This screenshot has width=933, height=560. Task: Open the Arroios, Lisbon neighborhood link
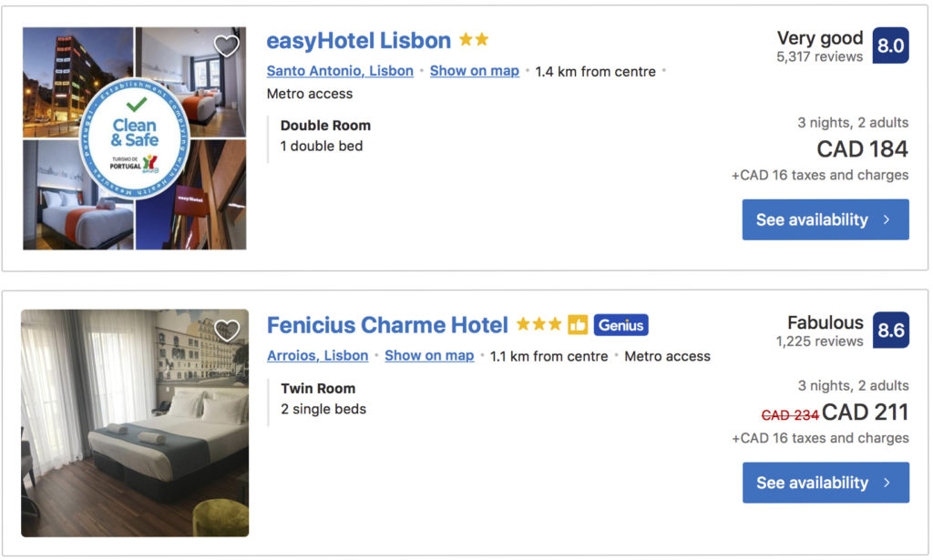[x=317, y=356]
